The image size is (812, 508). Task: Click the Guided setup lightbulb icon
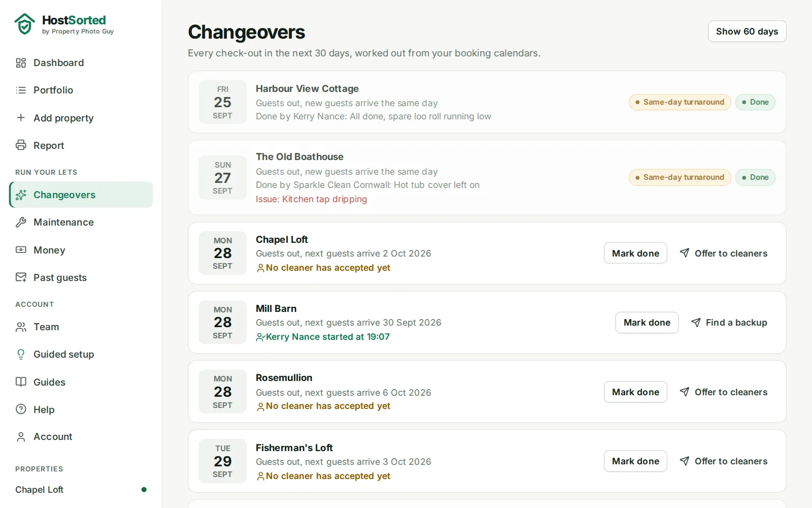21,354
